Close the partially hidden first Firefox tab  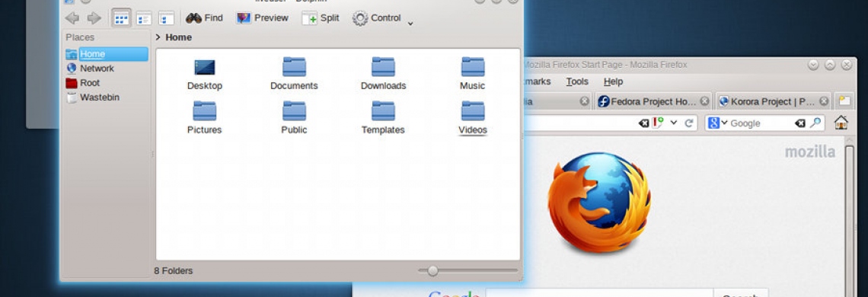pyautogui.click(x=585, y=101)
